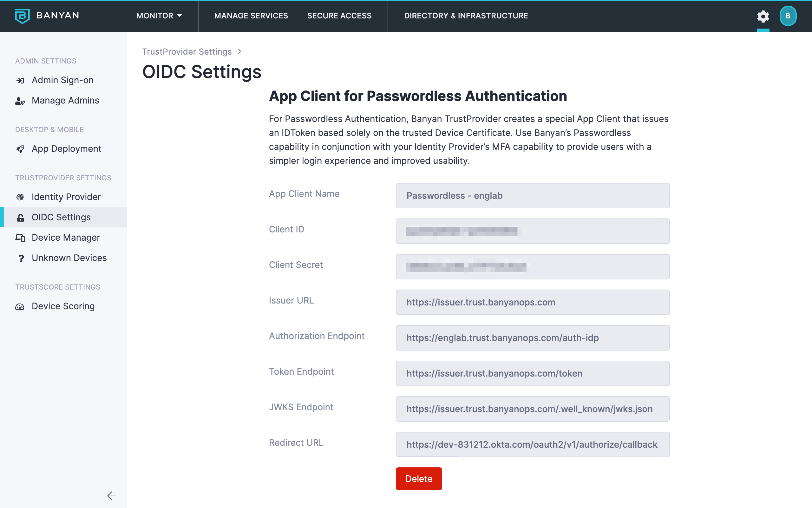The image size is (812, 508).
Task: Click the TRUSTPROVIDER SETTINGS section header
Action: tap(63, 178)
